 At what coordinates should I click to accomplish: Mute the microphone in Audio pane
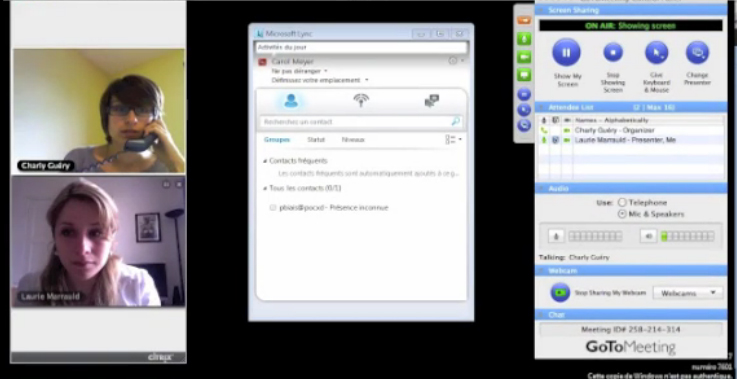[556, 236]
